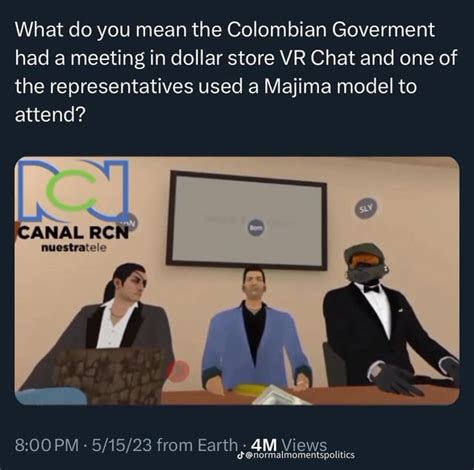The width and height of the screenshot is (474, 470).
Task: Click the 'from Earth' location text
Action: point(197,445)
